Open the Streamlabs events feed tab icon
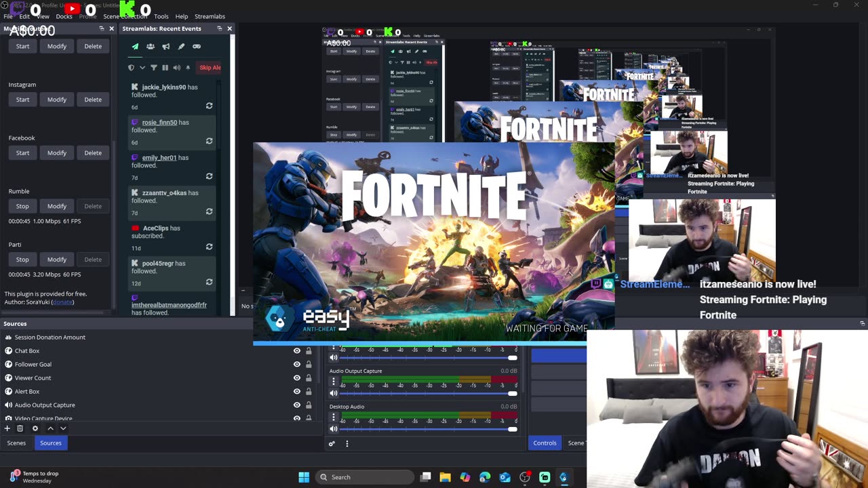Image resolution: width=868 pixels, height=488 pixels. pos(135,47)
